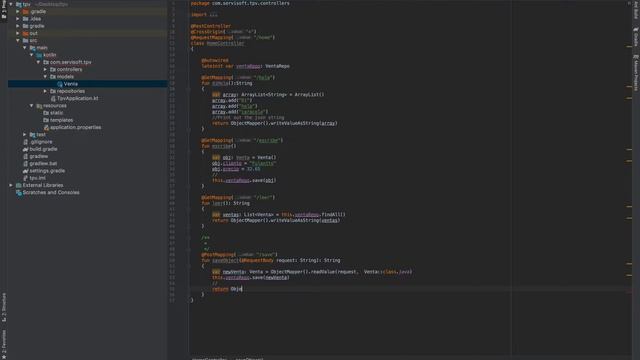
Task: Click the tpv module icon
Action: coord(19,4)
